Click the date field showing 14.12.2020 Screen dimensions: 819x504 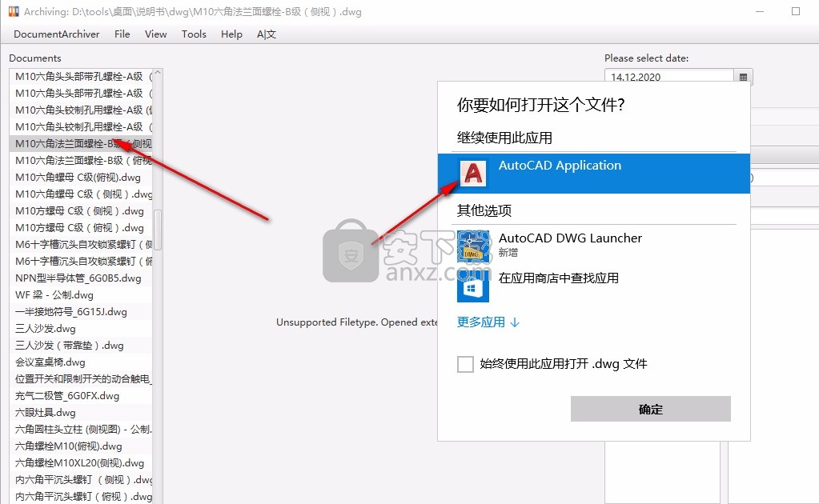(669, 78)
